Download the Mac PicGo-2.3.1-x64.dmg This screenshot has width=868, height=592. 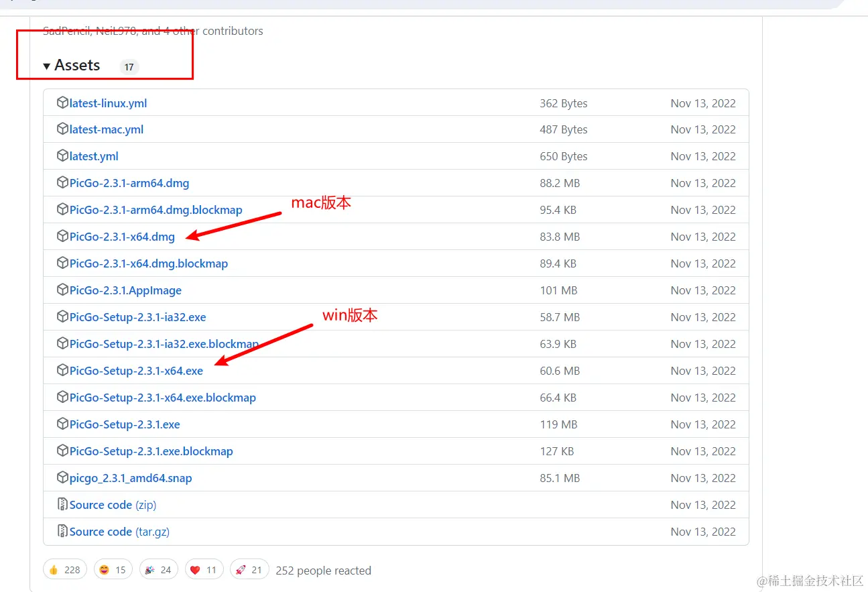(x=122, y=237)
